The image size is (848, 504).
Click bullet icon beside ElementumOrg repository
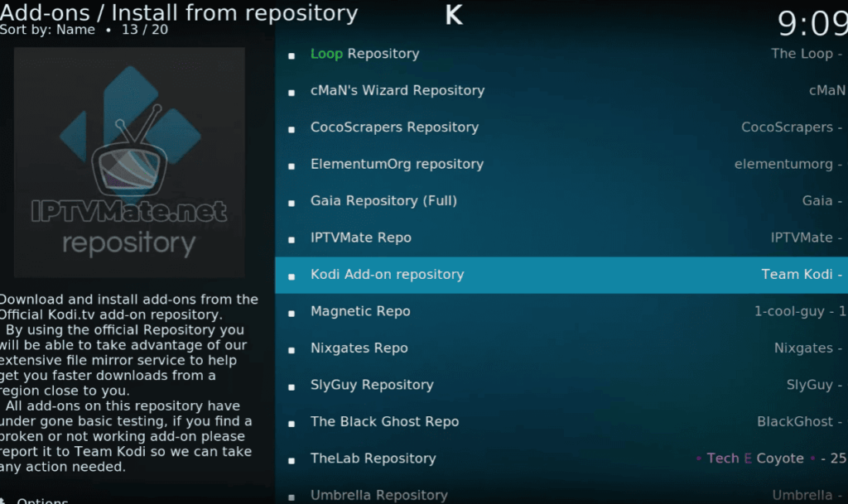(291, 166)
